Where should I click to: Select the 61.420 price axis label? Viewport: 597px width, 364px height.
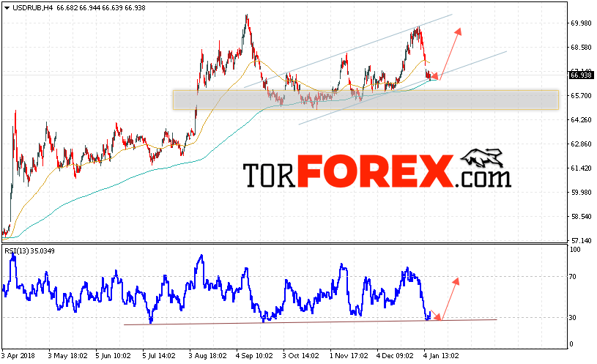point(581,168)
